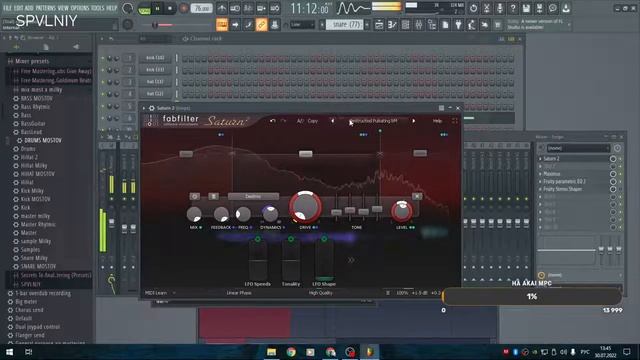
Task: Click the MIX knob in Saturn
Action: (194, 214)
